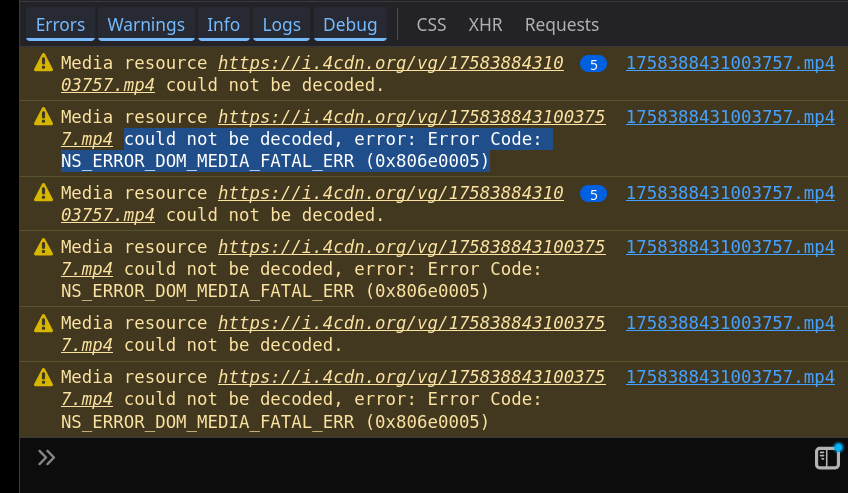Click the console input prompt chevrons
Image resolution: width=848 pixels, height=493 pixels.
coord(46,457)
